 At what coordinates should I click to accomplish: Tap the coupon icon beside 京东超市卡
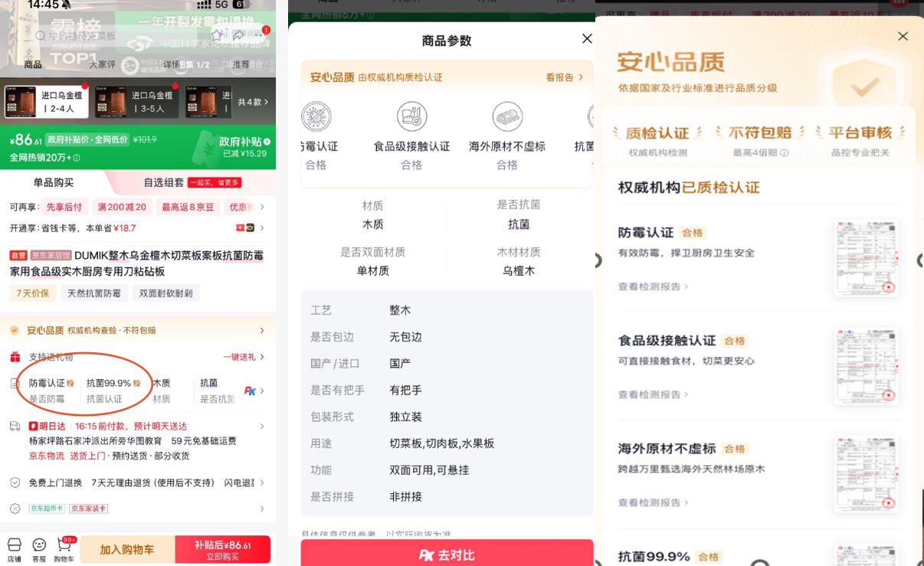pos(15,509)
